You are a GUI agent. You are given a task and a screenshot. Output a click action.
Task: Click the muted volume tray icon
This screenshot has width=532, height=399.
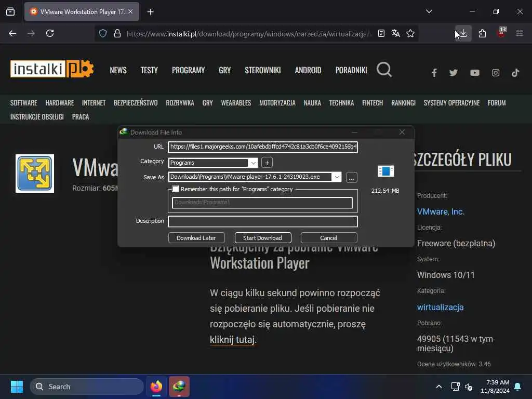(469, 387)
